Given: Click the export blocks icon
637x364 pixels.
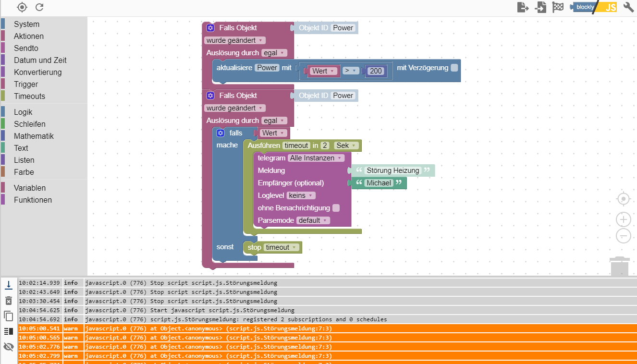Looking at the screenshot, I should point(523,7).
